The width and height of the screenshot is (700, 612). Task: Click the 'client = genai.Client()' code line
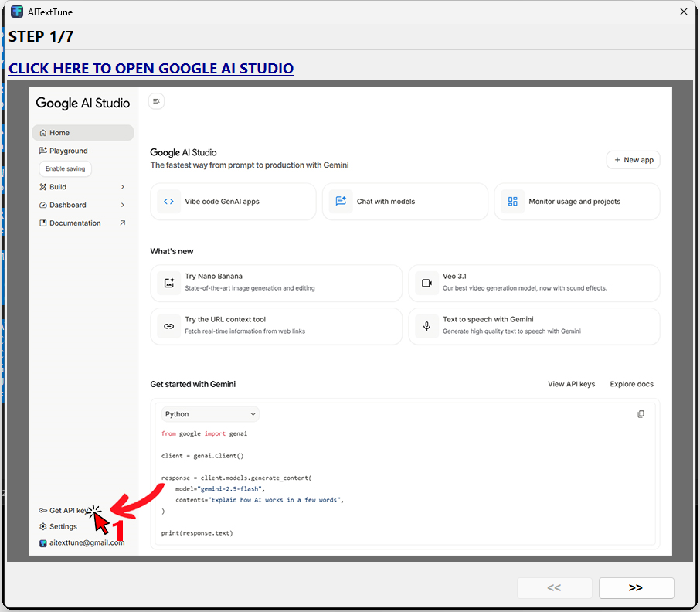click(x=202, y=456)
